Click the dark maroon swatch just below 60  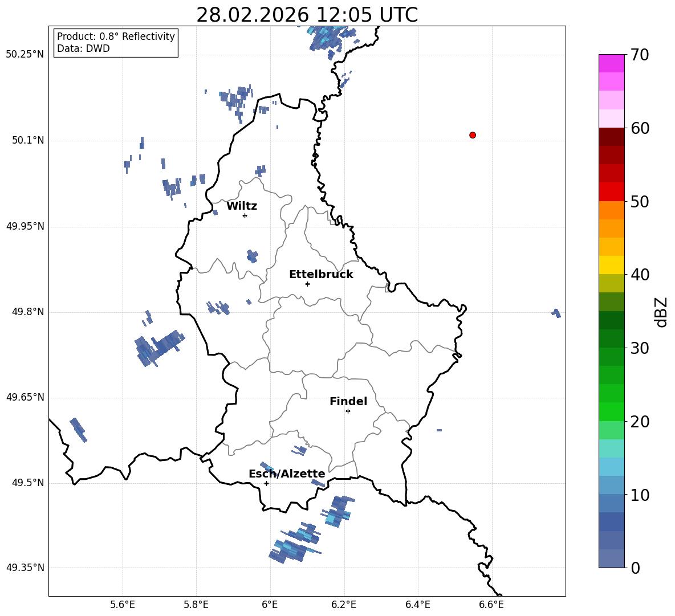pyautogui.click(x=611, y=137)
